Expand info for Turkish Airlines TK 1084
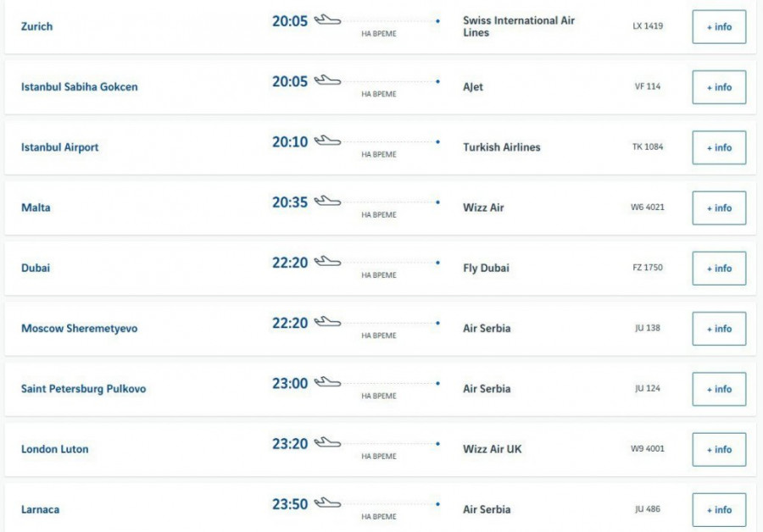This screenshot has width=763, height=532. [719, 147]
